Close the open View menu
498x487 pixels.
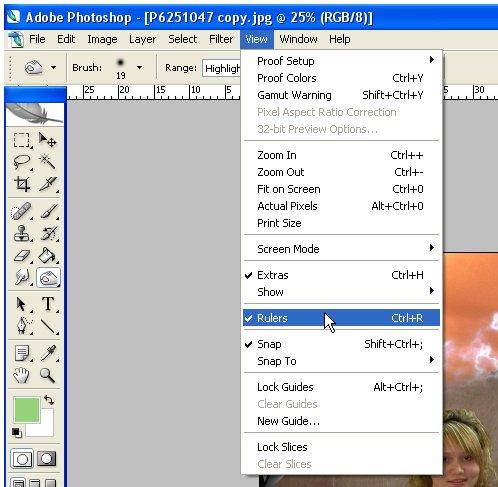tap(256, 39)
